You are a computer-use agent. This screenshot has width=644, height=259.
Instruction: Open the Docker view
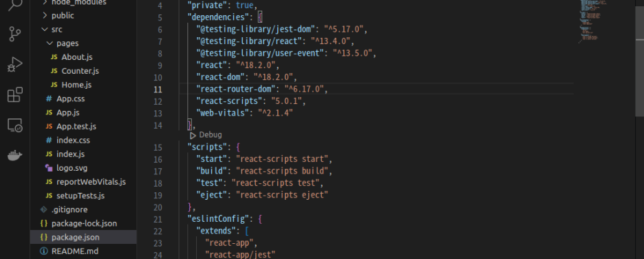14,155
